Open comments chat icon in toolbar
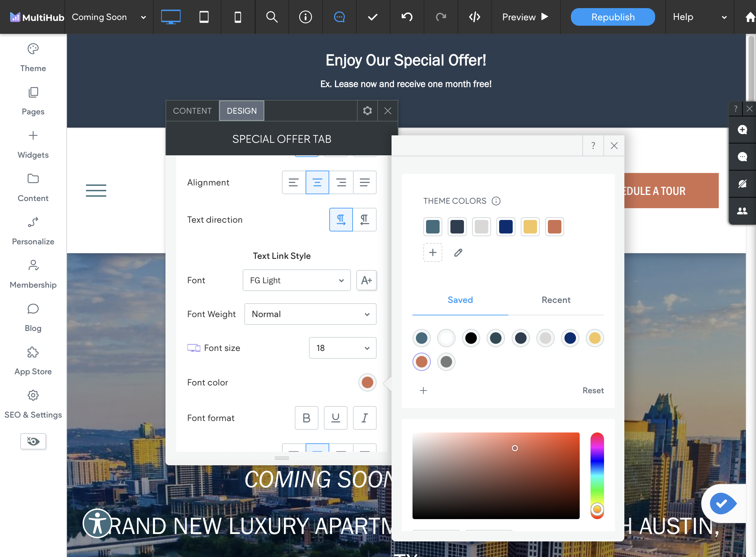Screen dimensions: 756x557 [339, 17]
